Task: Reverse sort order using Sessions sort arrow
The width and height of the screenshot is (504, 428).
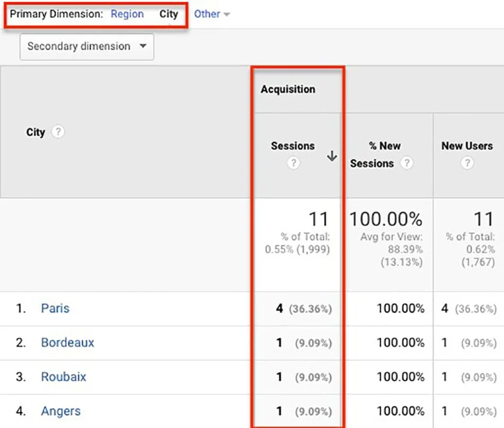Action: click(332, 157)
